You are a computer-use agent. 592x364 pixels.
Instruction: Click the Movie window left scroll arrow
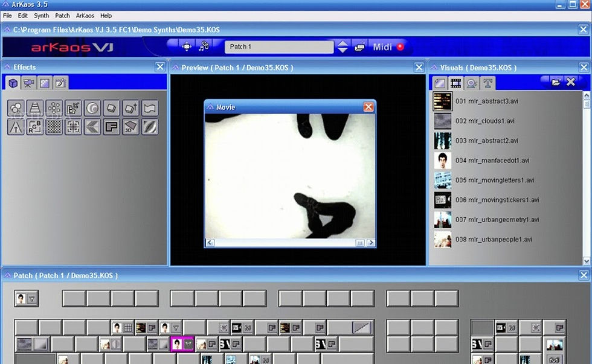click(x=210, y=243)
